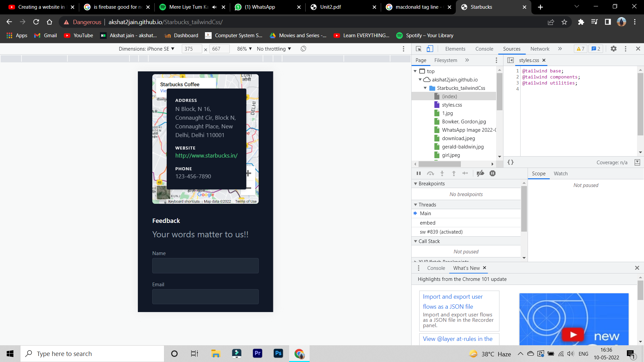Open the starbucks.in website link
This screenshot has height=362, width=644.
click(206, 155)
